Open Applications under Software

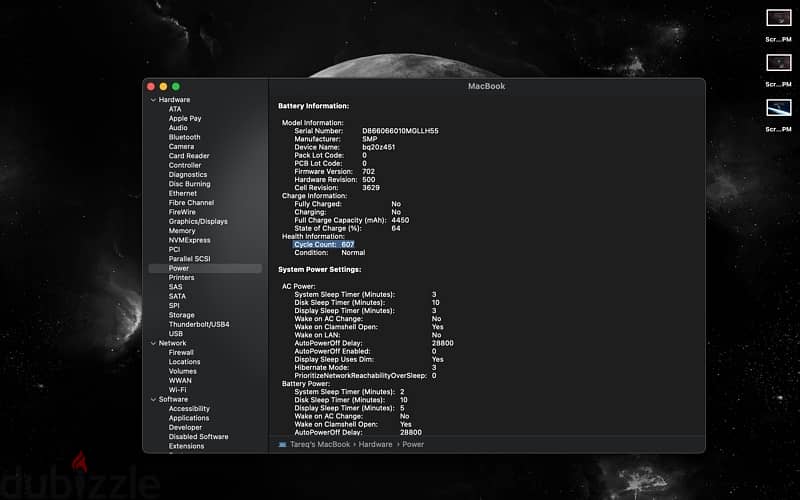(x=189, y=418)
